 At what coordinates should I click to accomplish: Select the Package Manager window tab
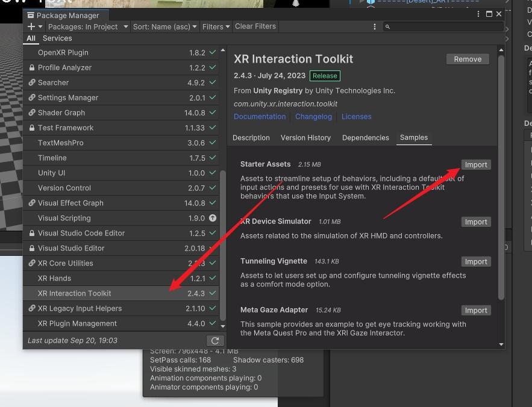pos(66,15)
